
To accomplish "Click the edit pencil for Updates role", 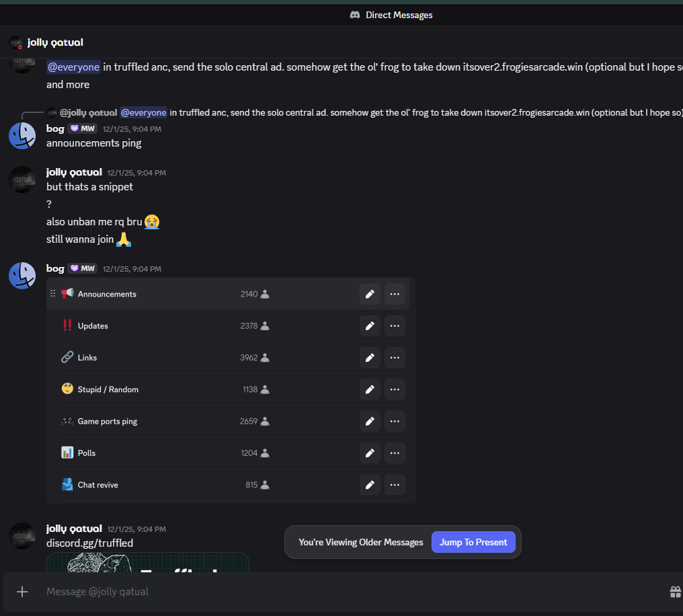I will click(x=369, y=325).
